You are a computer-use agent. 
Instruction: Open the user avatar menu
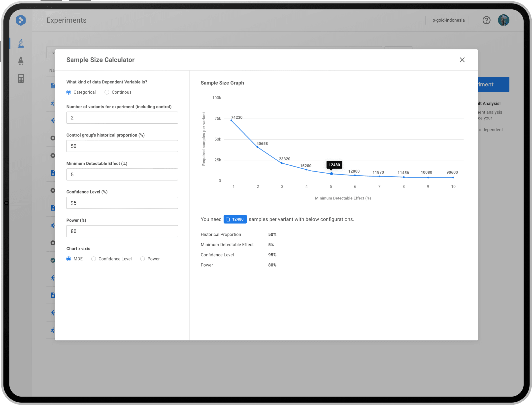coord(503,20)
